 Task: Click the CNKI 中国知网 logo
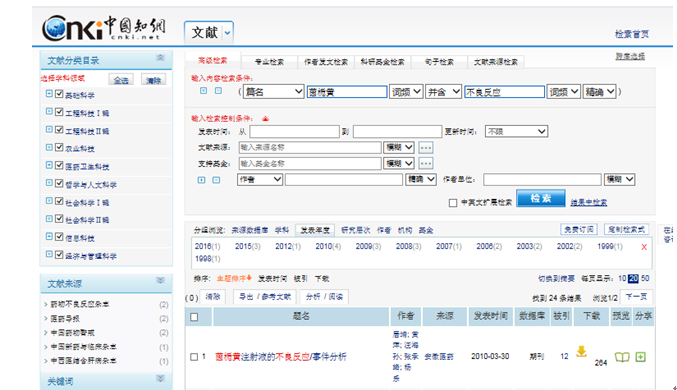[x=104, y=28]
